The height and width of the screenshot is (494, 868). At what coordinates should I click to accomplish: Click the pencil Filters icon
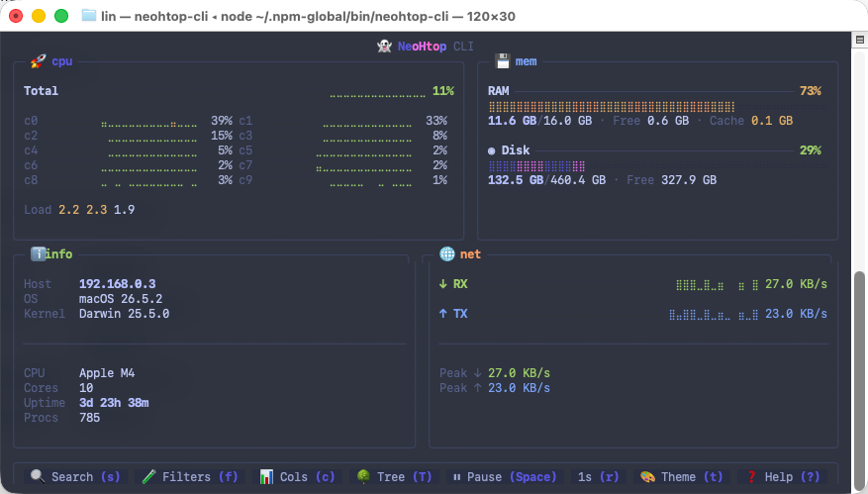tap(148, 476)
